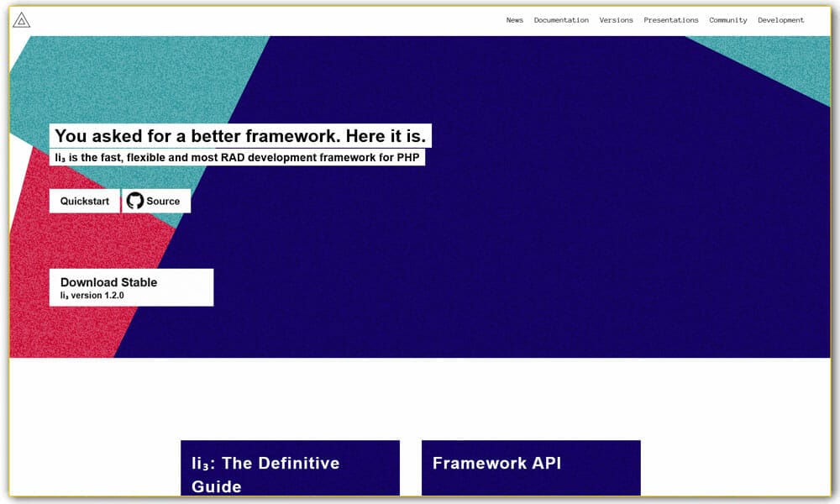Click the "You asked for a better framework" headline
This screenshot has height=504, width=840.
pyautogui.click(x=240, y=136)
